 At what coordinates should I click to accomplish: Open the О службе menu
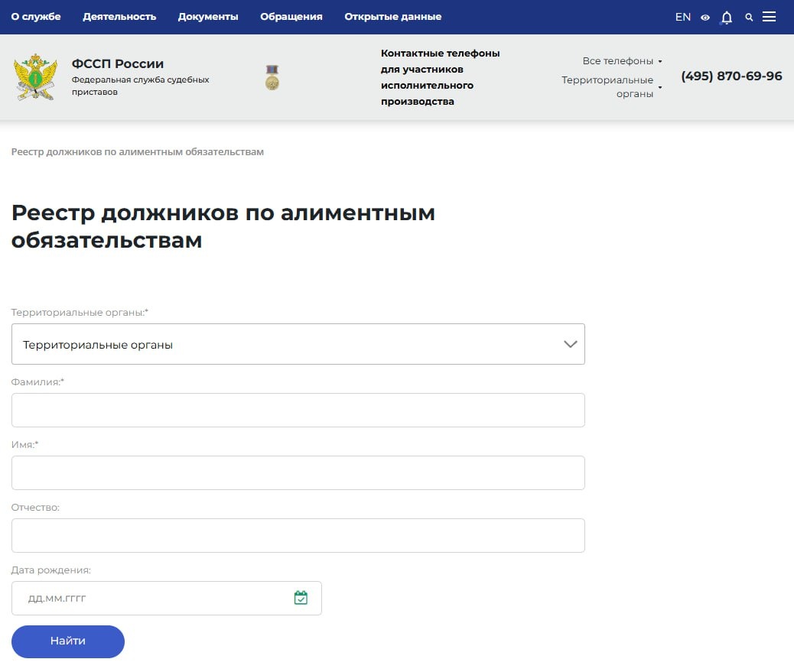click(x=36, y=17)
